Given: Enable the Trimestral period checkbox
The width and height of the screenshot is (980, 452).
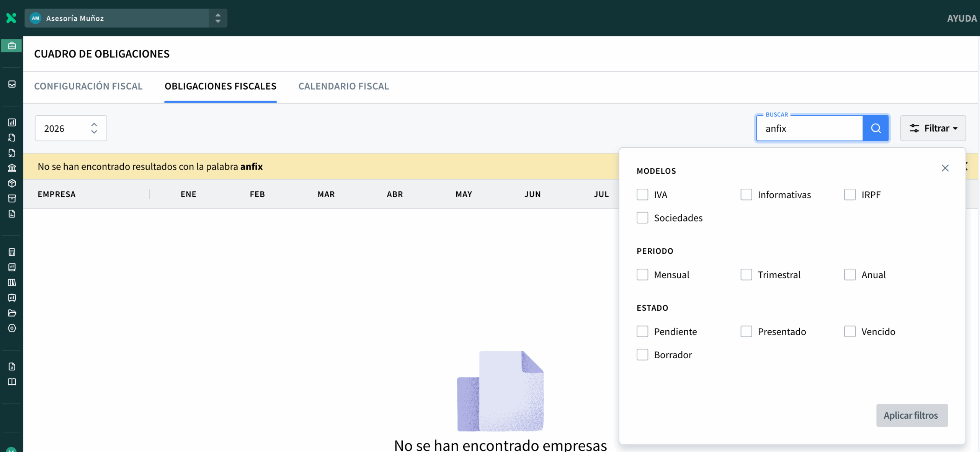Looking at the screenshot, I should point(746,274).
